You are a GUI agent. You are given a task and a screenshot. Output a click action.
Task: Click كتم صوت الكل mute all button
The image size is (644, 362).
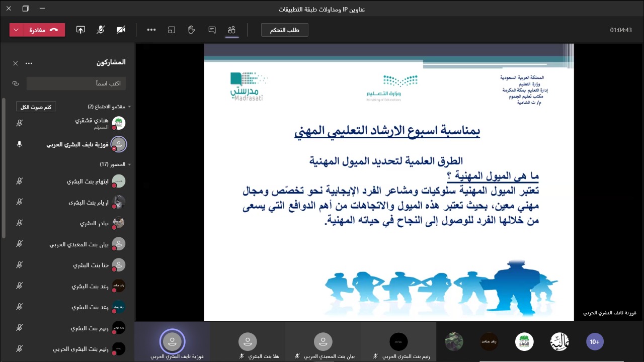point(36,107)
